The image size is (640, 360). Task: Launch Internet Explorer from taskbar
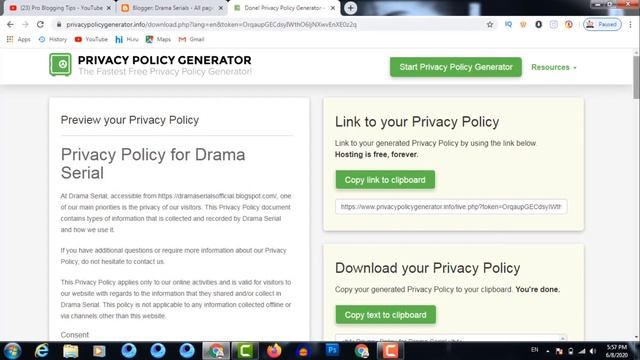coord(41,351)
